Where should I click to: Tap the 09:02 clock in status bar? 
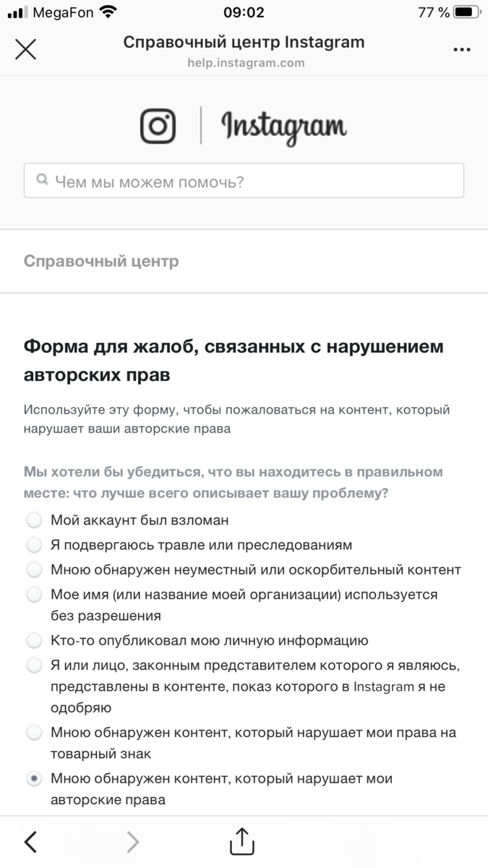point(244,12)
